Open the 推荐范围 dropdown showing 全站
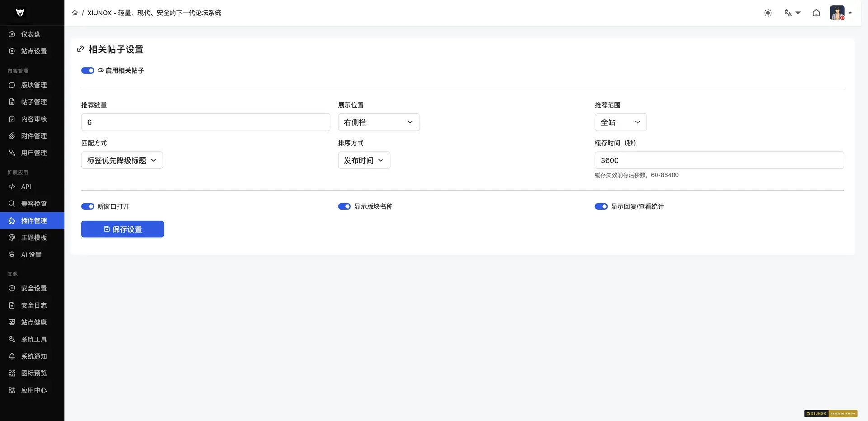 tap(621, 122)
